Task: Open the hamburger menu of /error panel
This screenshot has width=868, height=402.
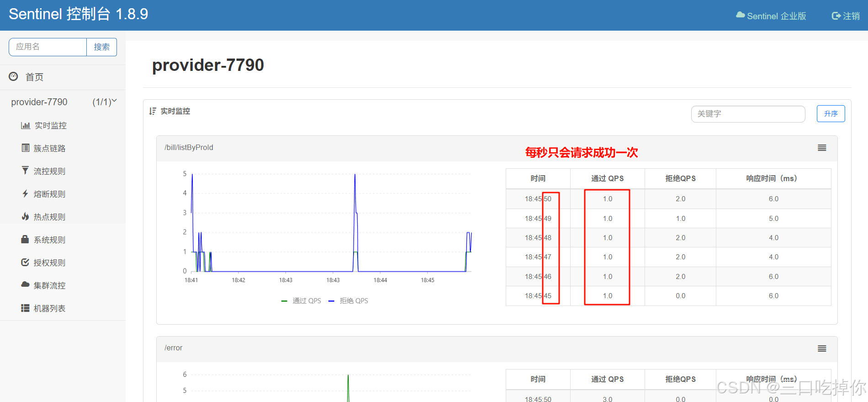Action: click(x=822, y=348)
